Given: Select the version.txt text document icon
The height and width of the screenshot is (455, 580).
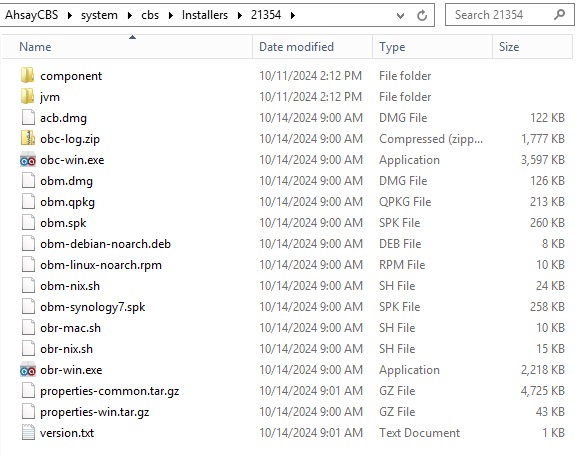Looking at the screenshot, I should tap(28, 433).
